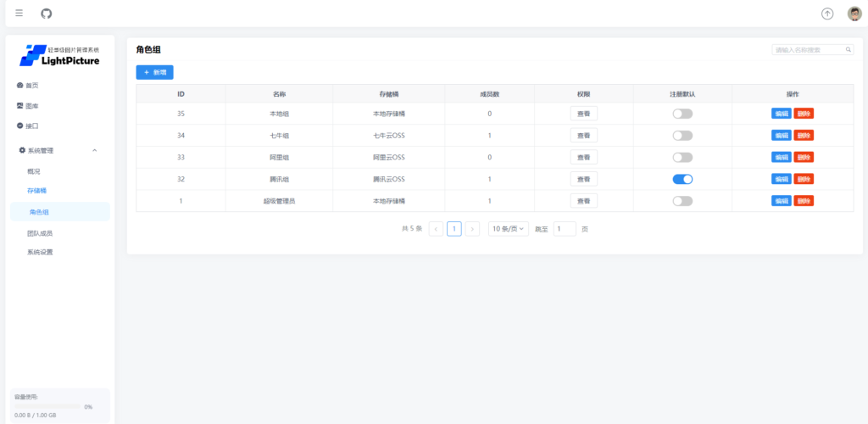Click the LightPicture logo
Image resolution: width=868 pixels, height=424 pixels.
tap(59, 56)
